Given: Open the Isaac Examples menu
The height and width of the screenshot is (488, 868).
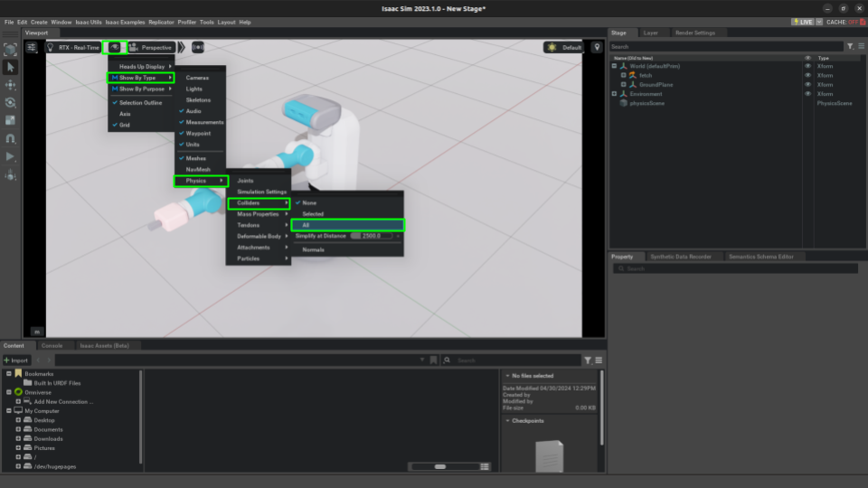Looking at the screenshot, I should click(x=125, y=22).
